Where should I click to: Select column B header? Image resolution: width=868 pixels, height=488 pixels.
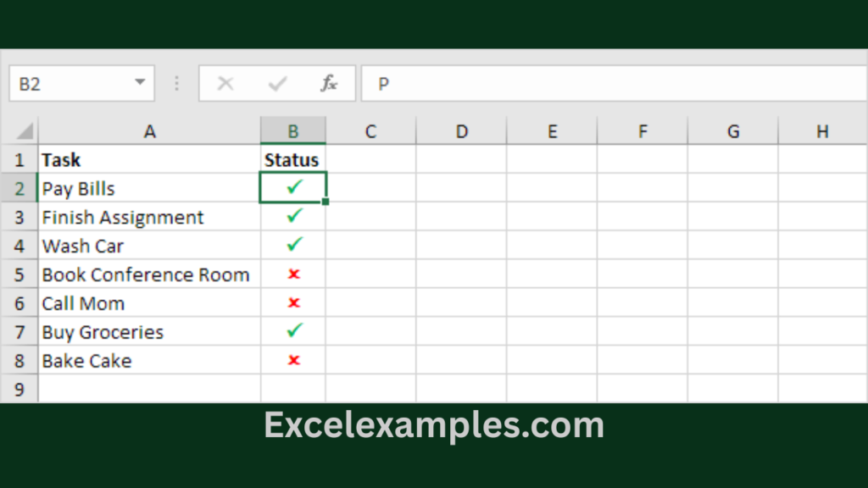tap(292, 131)
